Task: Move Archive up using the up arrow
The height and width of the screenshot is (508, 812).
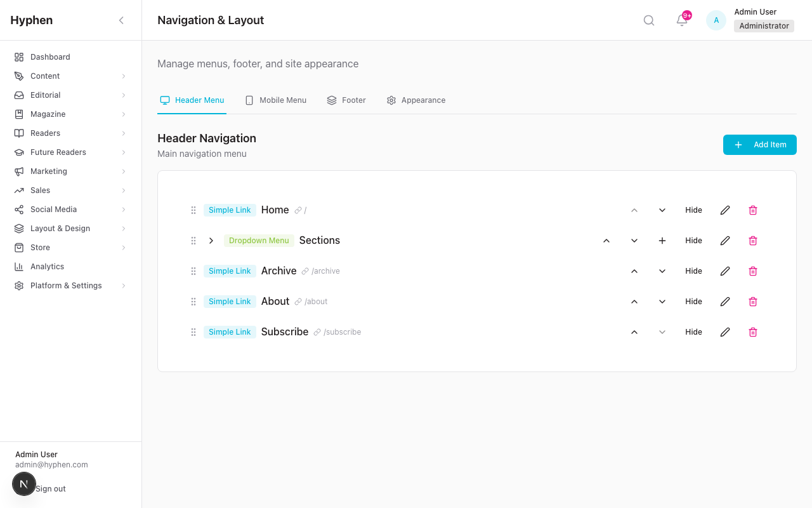Action: point(634,271)
